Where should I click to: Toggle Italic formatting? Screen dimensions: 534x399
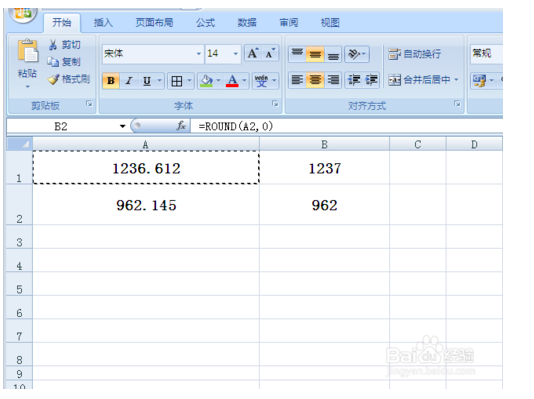pos(129,81)
